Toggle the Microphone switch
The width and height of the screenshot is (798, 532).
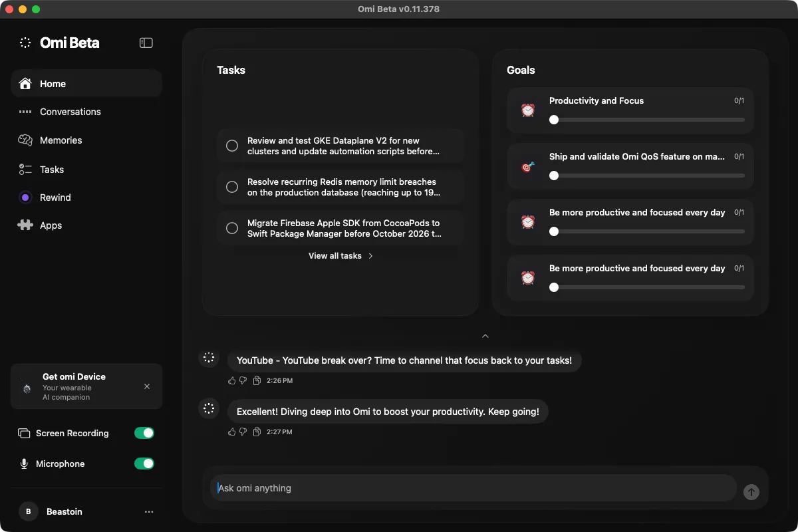coord(144,464)
